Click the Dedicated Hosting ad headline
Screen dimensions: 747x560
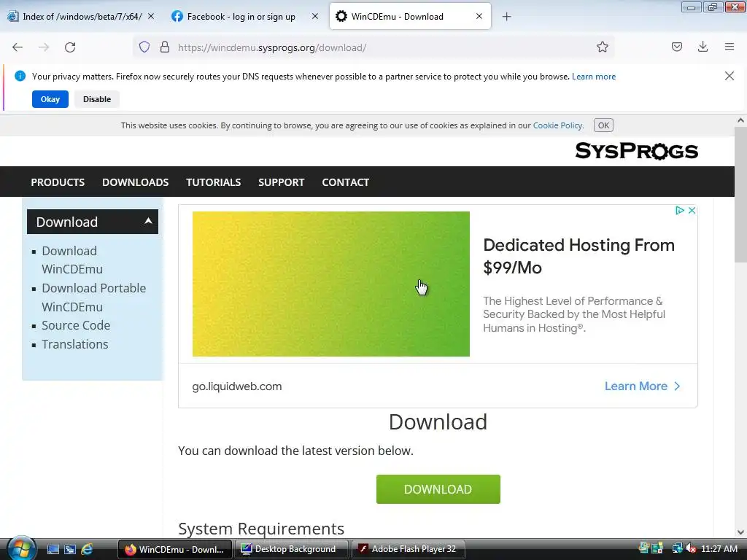pos(578,256)
